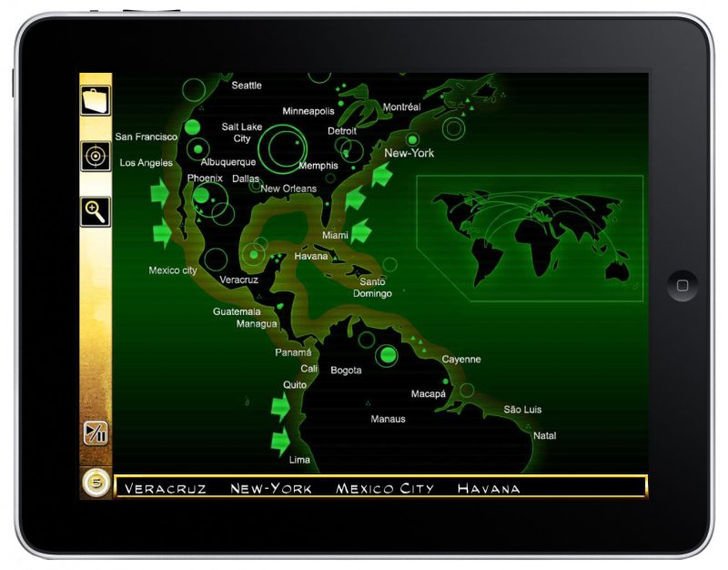The width and height of the screenshot is (728, 570).
Task: Click the green arrow near Phoenix
Action: [x=162, y=192]
